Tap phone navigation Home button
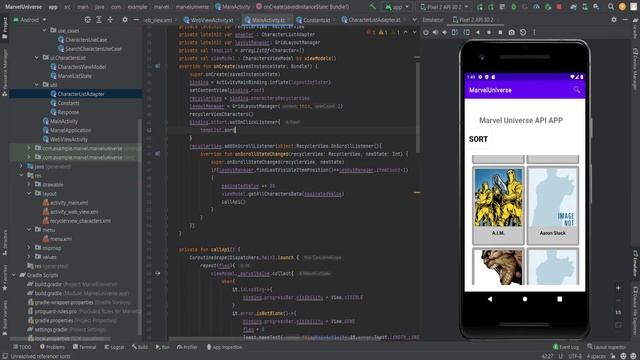 point(525,299)
